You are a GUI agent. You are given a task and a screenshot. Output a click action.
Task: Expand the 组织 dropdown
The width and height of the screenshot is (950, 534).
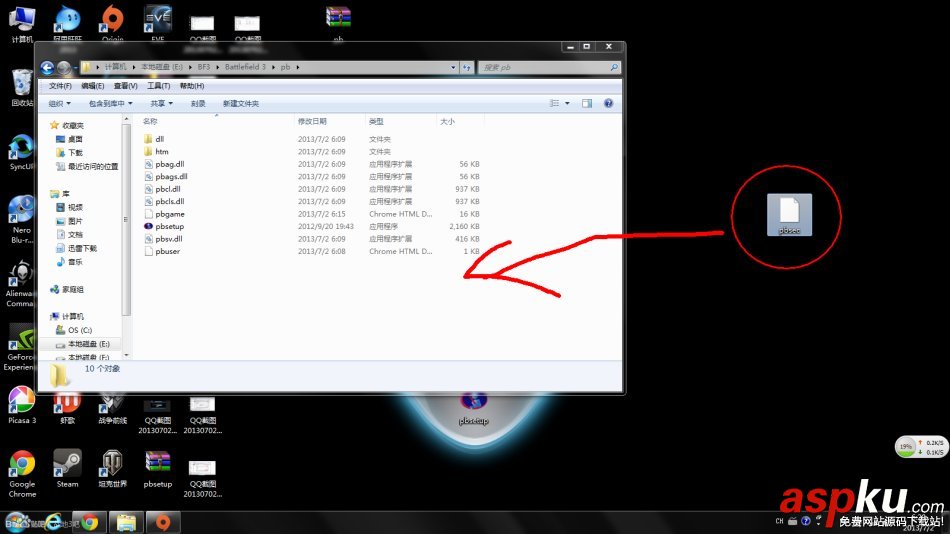[59, 104]
